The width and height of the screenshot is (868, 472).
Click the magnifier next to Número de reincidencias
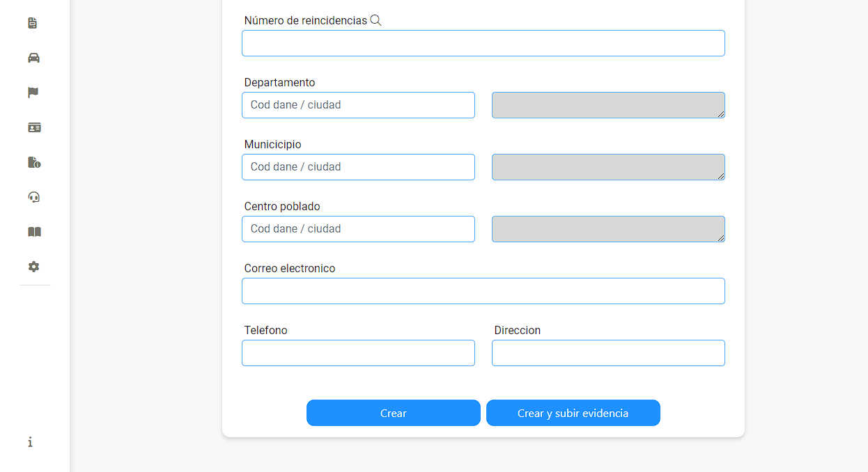pyautogui.click(x=375, y=20)
